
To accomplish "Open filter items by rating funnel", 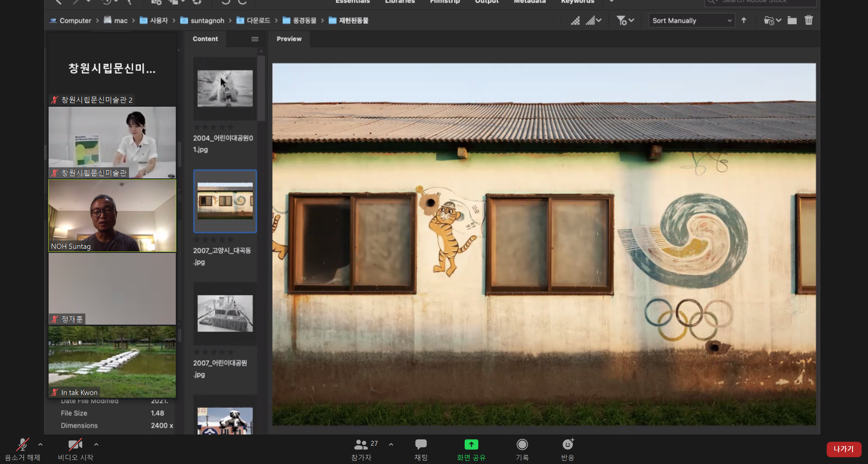I will (625, 20).
